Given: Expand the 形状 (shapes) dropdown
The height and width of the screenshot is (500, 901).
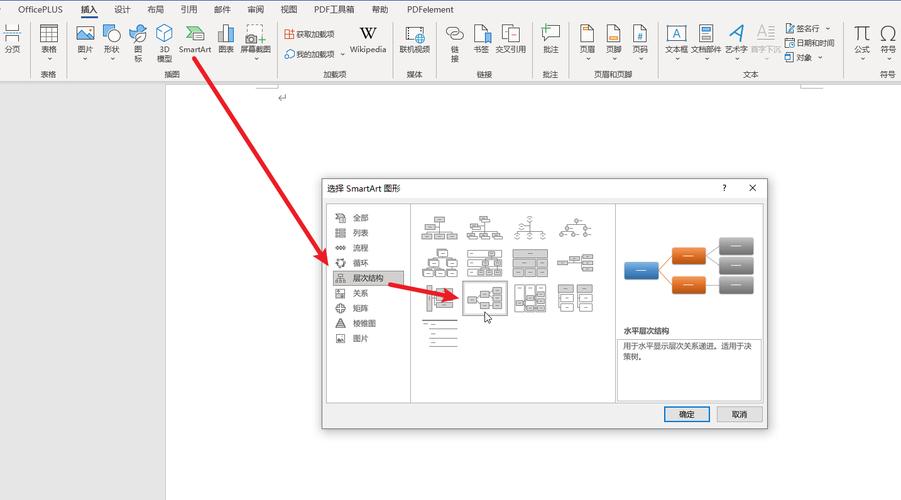Looking at the screenshot, I should pos(111,58).
